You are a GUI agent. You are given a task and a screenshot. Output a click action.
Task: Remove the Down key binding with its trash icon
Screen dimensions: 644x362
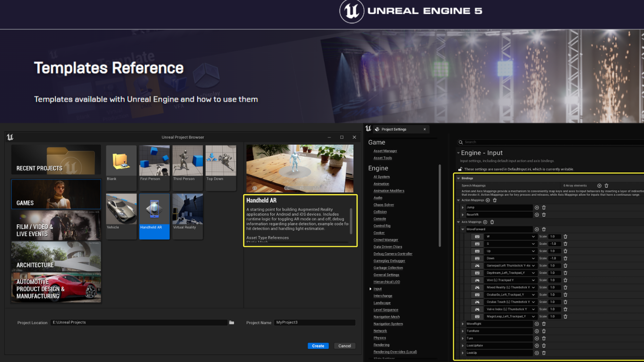(566, 258)
